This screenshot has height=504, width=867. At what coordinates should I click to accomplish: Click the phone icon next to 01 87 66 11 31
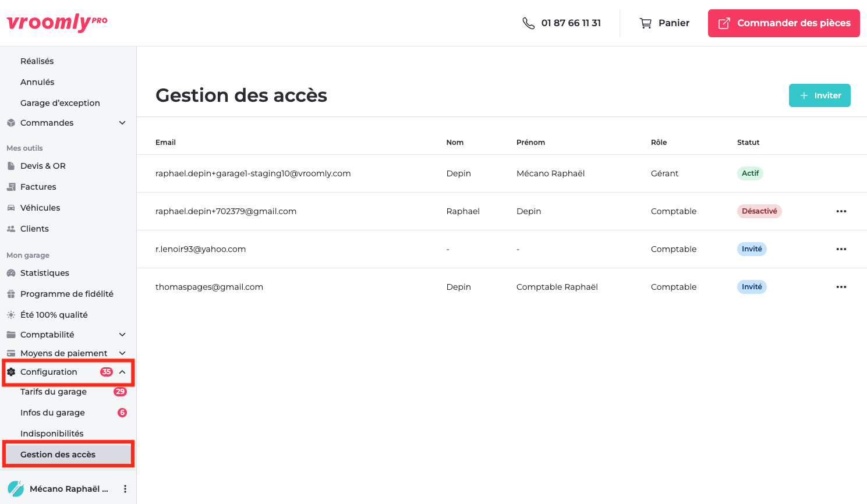(x=528, y=23)
